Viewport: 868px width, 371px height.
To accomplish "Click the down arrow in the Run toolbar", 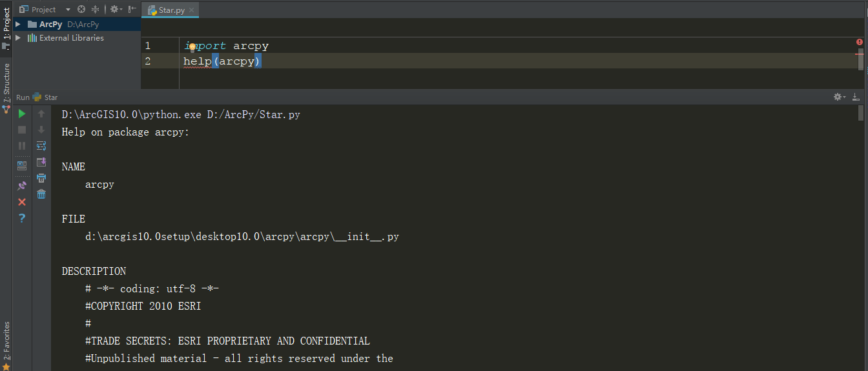I will [x=41, y=130].
